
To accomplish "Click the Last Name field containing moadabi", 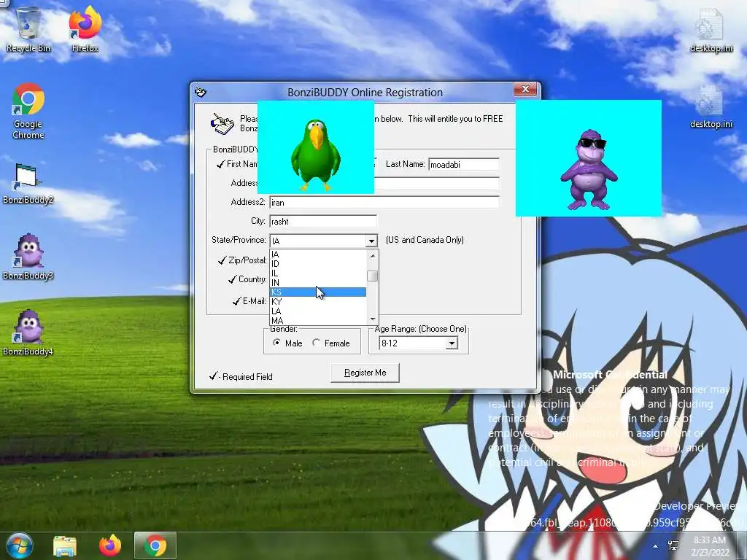I will 463,164.
